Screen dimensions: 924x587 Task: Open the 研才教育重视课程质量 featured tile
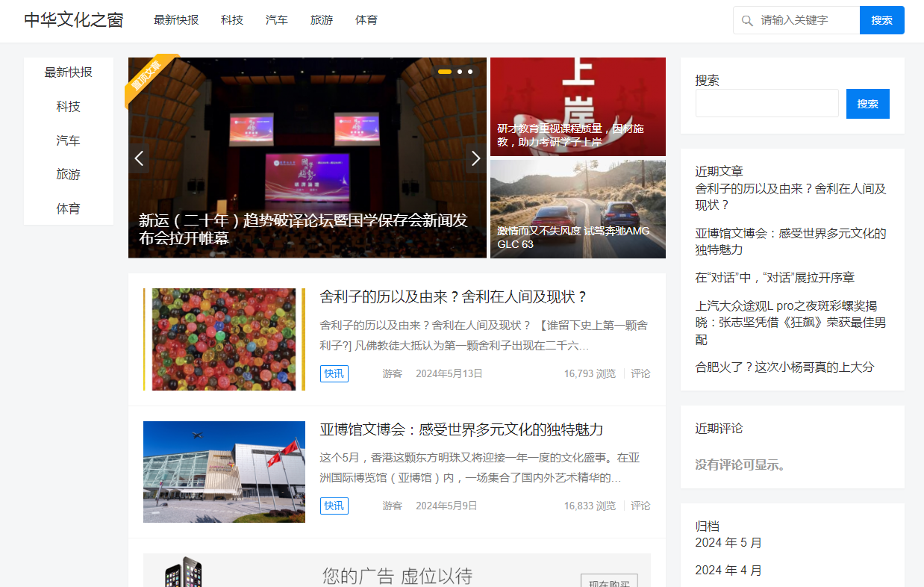tap(578, 107)
